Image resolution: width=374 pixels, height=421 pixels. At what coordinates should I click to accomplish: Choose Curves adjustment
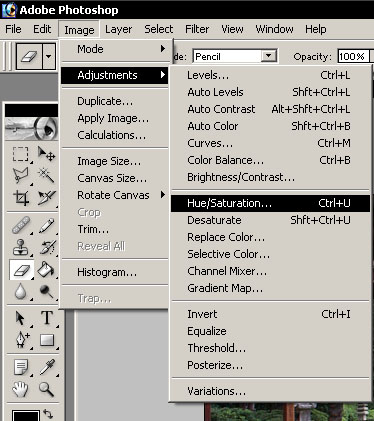pyautogui.click(x=270, y=143)
